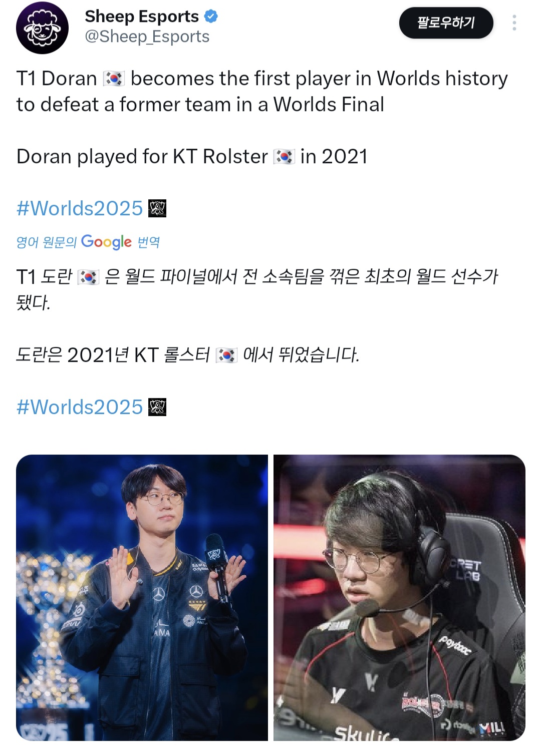This screenshot has height=756, width=541.
Task: Tap the Worlds trophy emoji after first hashtag
Action: coord(157,208)
